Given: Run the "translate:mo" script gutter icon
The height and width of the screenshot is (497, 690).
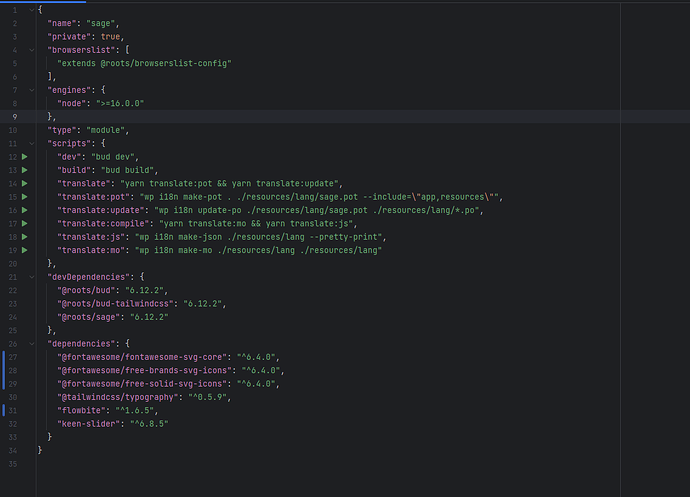Looking at the screenshot, I should (x=25, y=250).
